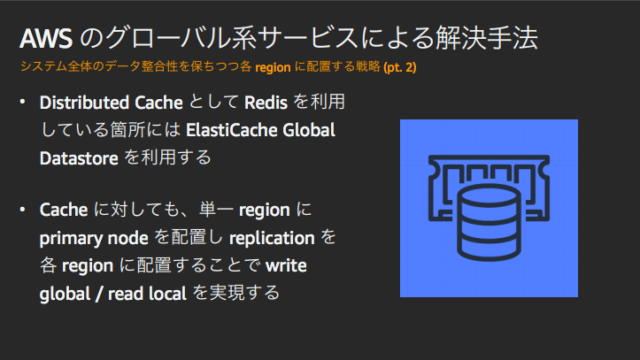Click the line 'している箇所には ElastiCache Global'
Screen dimensions: 640x360
point(188,130)
